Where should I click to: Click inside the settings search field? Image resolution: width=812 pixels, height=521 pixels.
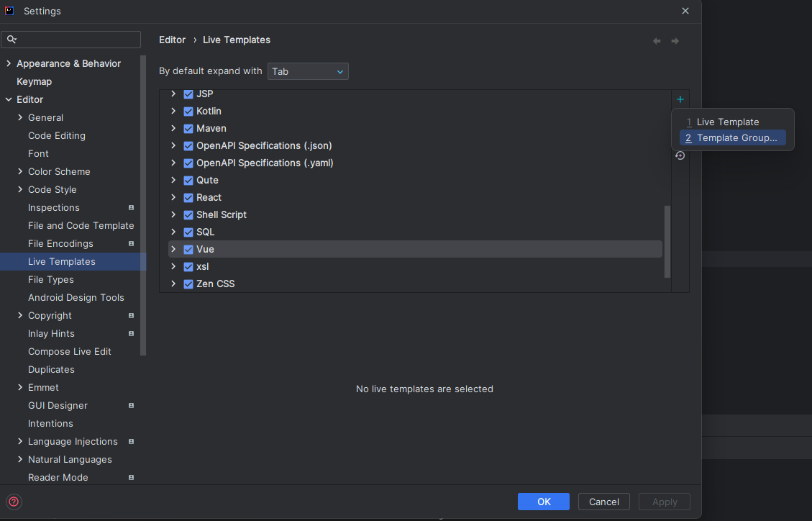72,39
